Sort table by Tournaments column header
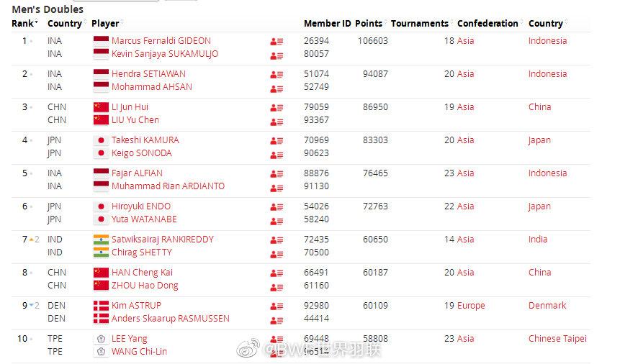 click(421, 23)
